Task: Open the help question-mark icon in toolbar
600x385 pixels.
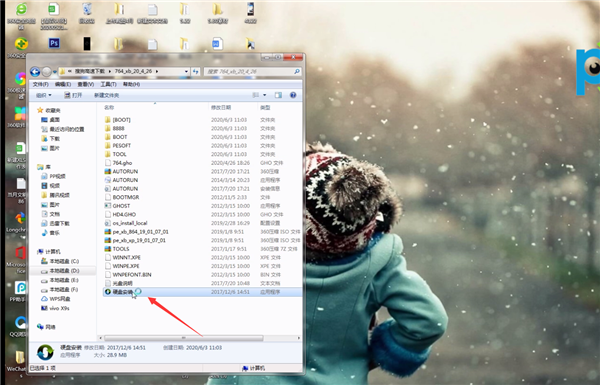Action: 293,95
